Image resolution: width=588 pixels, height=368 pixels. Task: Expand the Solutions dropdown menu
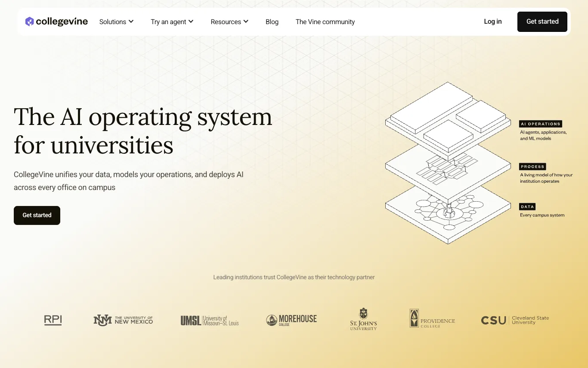(x=116, y=22)
